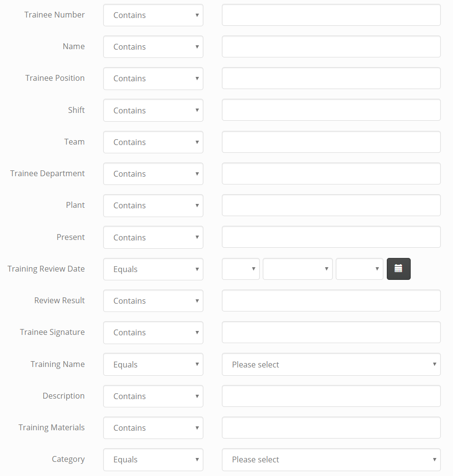Open the Training Review Date Equals dropdown
Image resolution: width=453 pixels, height=476 pixels.
tap(153, 269)
